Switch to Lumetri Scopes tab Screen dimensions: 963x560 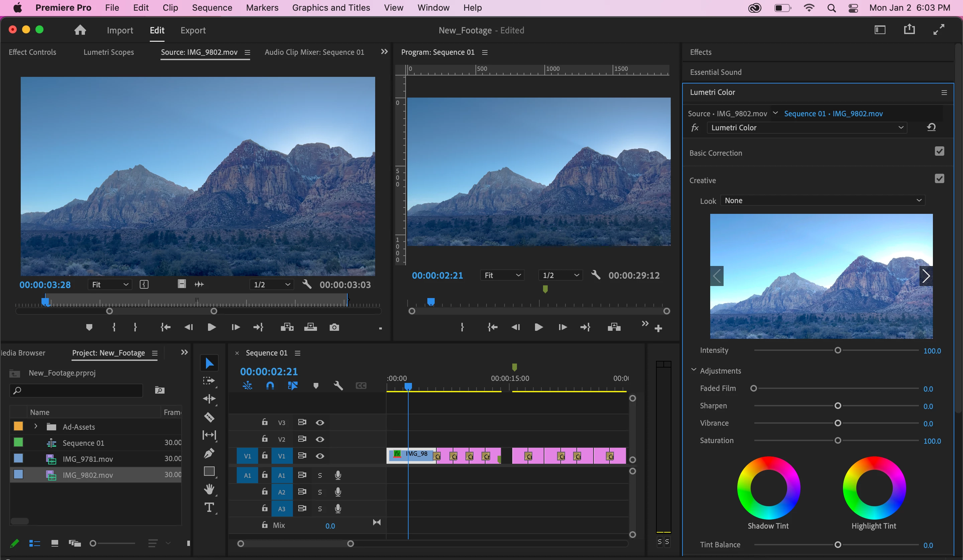(109, 52)
